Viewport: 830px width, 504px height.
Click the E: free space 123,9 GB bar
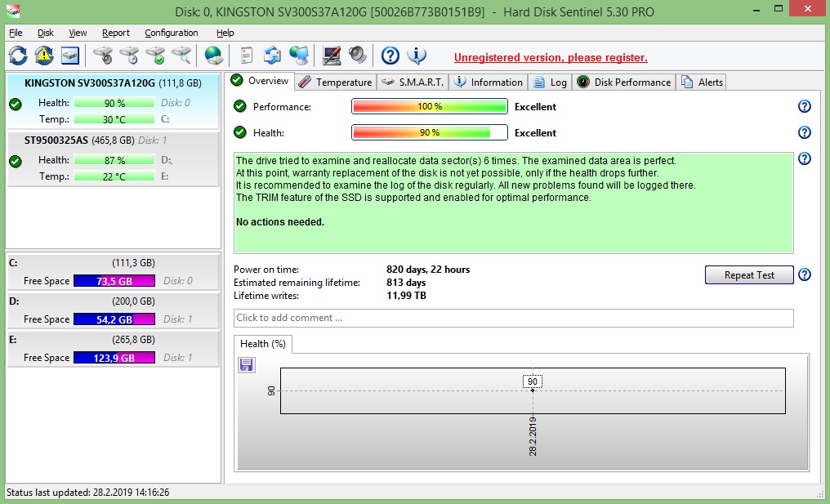114,358
